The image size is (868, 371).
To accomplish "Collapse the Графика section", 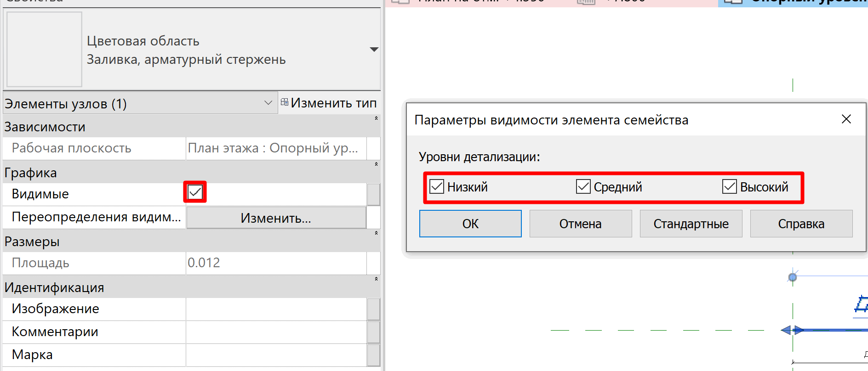I will click(x=376, y=165).
